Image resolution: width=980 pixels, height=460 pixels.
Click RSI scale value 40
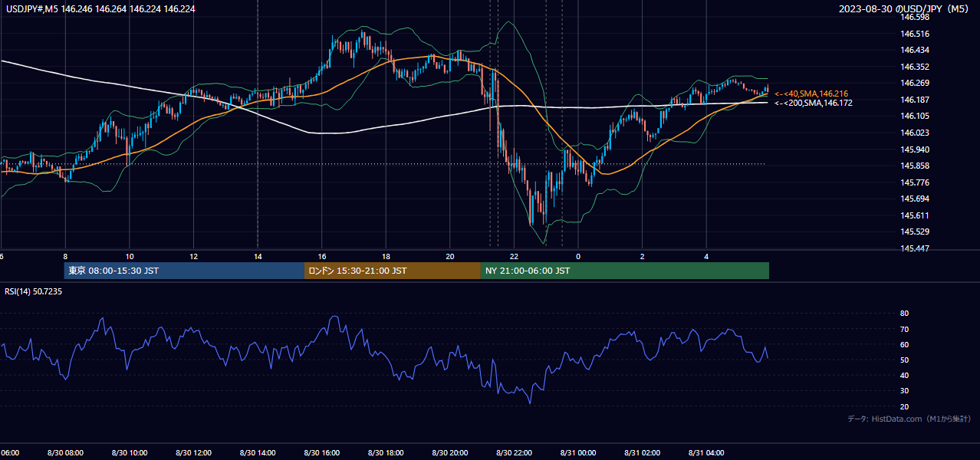(x=904, y=375)
